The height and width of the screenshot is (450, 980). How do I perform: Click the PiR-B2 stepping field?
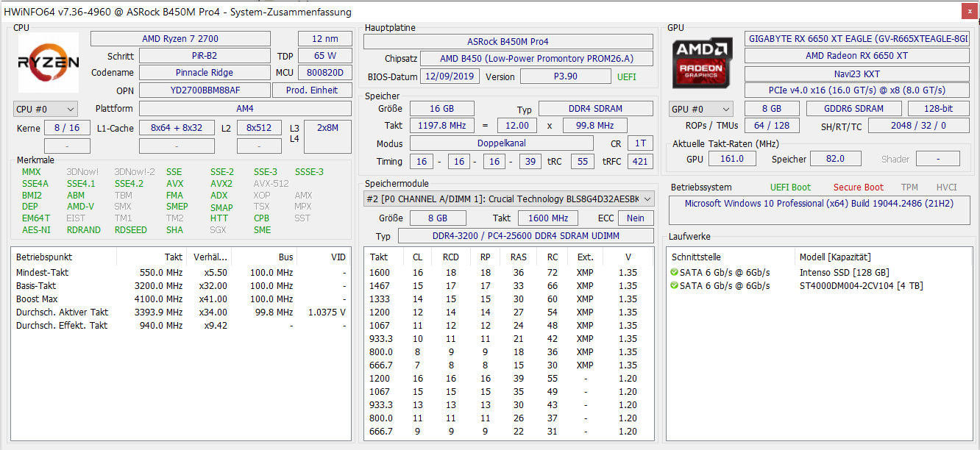204,56
